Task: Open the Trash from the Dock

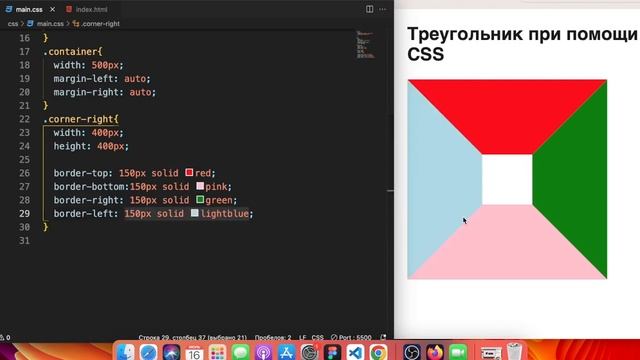Action: click(514, 352)
